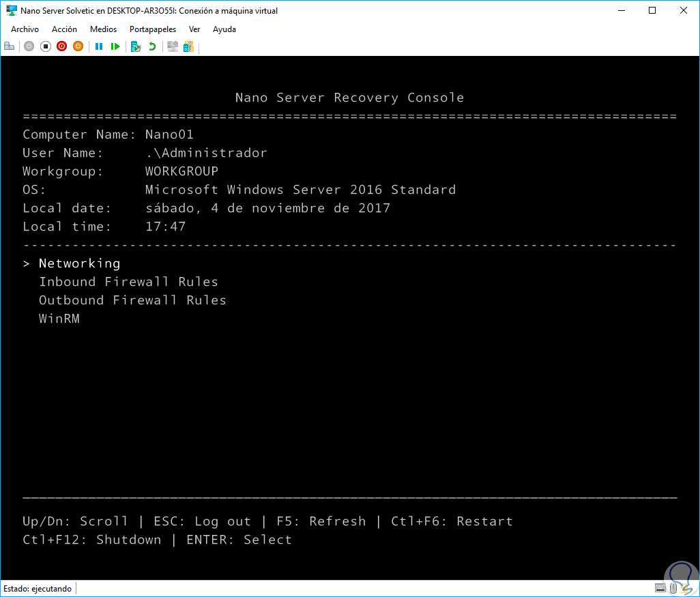Click the Nano Server Recovery Console title
700x597 pixels.
tap(349, 98)
